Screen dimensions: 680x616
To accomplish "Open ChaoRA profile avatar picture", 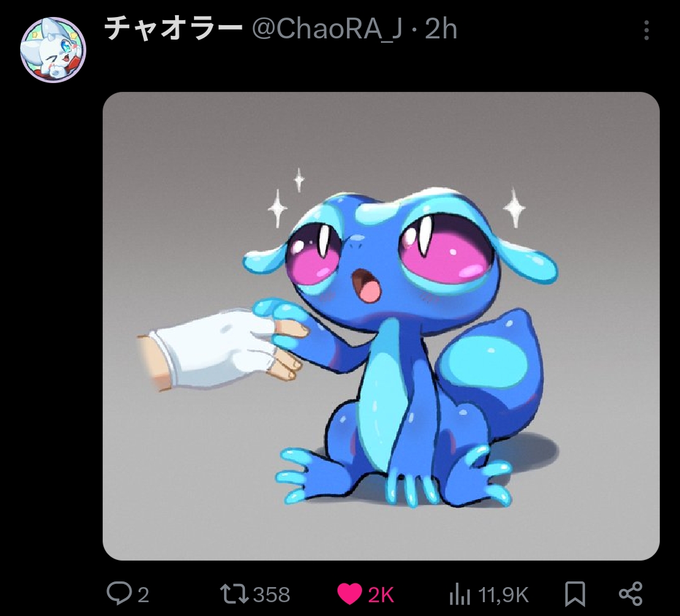I will (x=54, y=50).
